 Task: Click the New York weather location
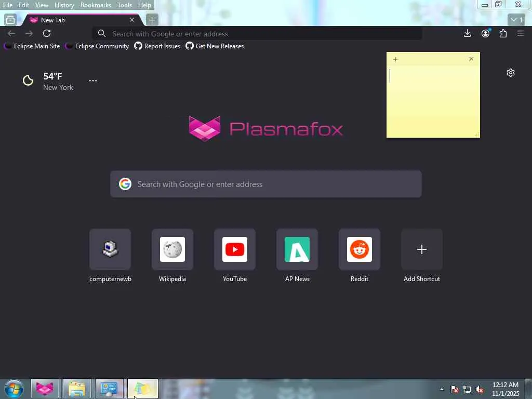pyautogui.click(x=58, y=87)
